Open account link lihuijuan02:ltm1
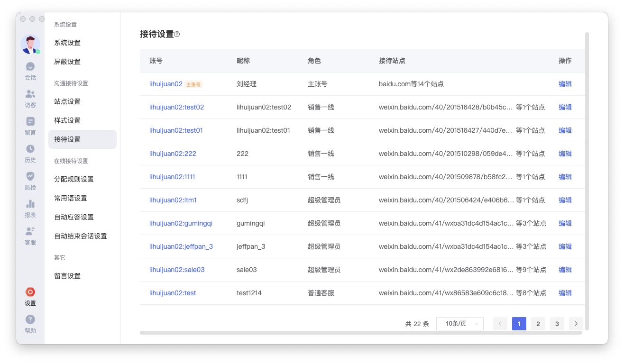 (x=173, y=200)
